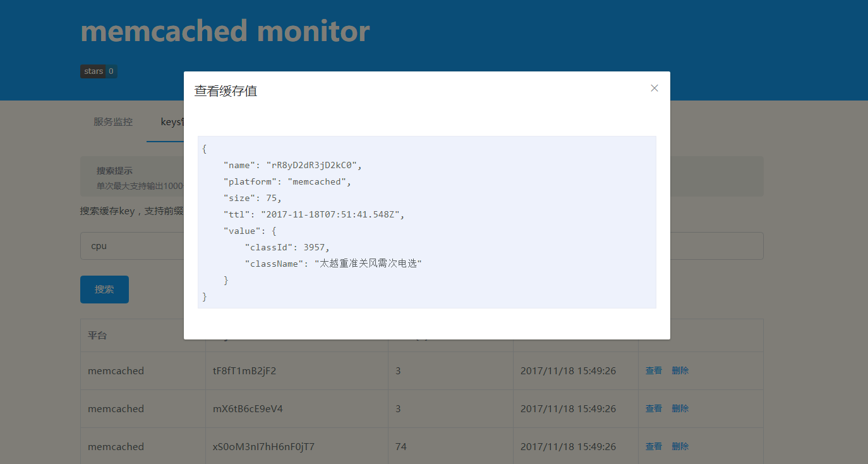The height and width of the screenshot is (464, 868).
Task: Click 删除 for key mX6tB6cE9eV4
Action: pos(680,408)
